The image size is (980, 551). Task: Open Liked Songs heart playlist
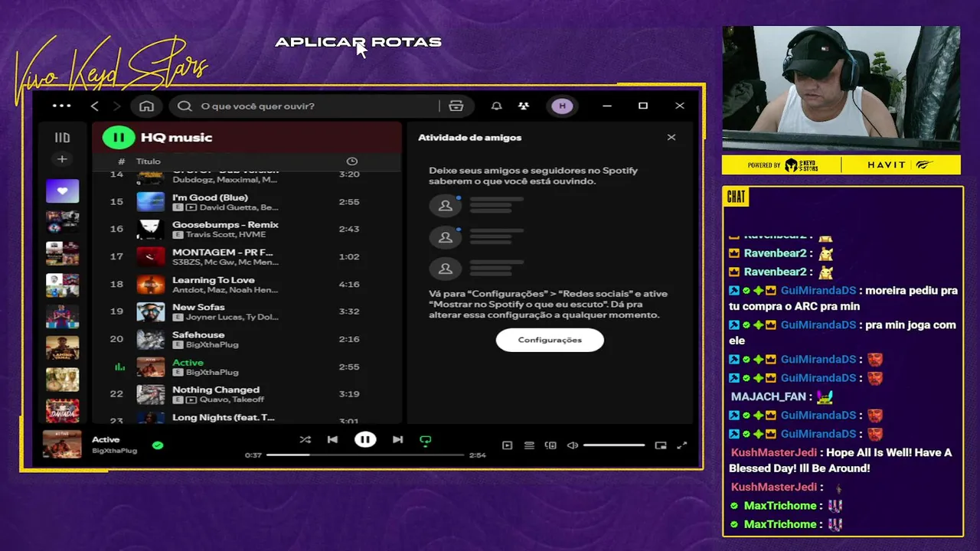[62, 191]
